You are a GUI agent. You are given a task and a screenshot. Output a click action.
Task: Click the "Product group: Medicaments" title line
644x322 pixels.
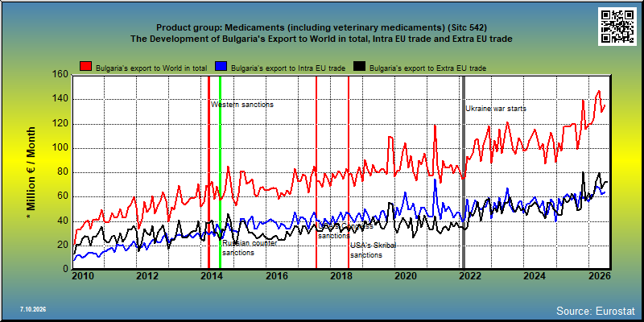pos(321,27)
